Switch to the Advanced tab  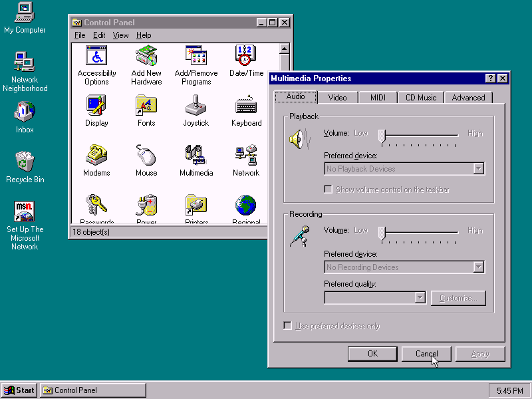468,98
